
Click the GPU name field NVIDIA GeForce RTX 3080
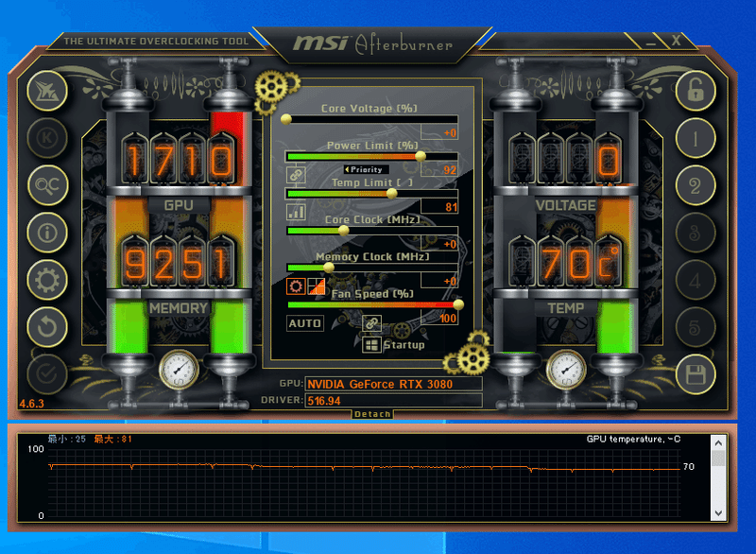[393, 384]
